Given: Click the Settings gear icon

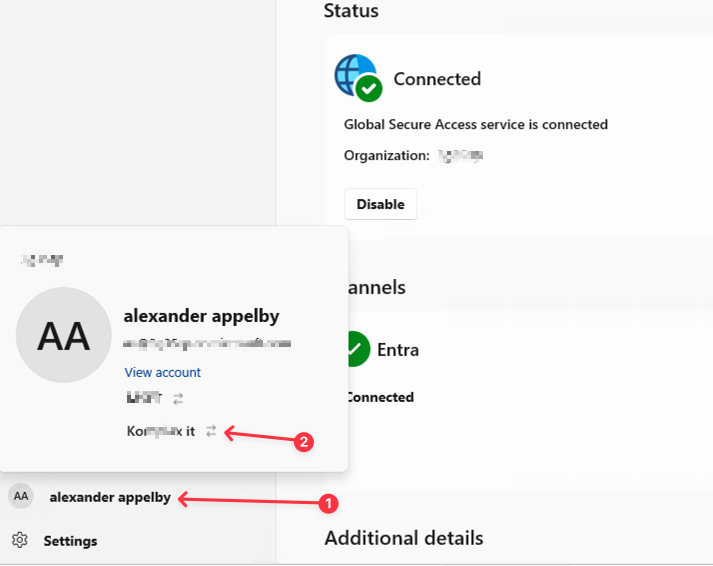Looking at the screenshot, I should coord(20,540).
